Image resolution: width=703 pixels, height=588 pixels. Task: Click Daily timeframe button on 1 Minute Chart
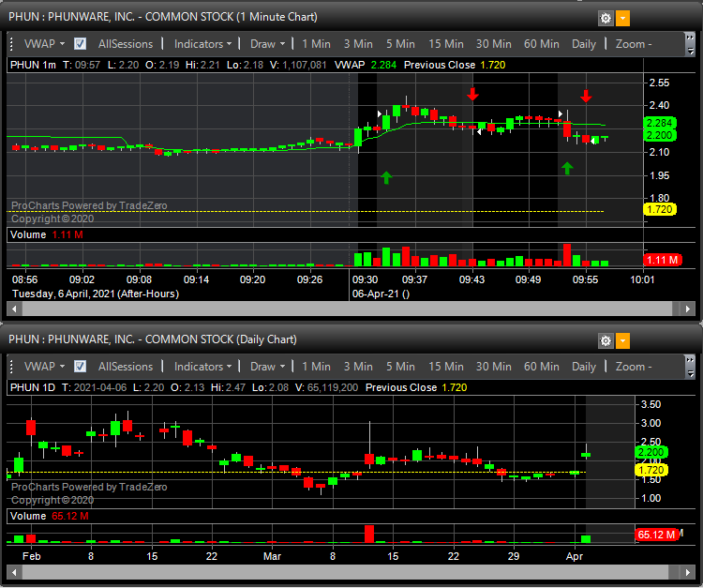[x=584, y=44]
